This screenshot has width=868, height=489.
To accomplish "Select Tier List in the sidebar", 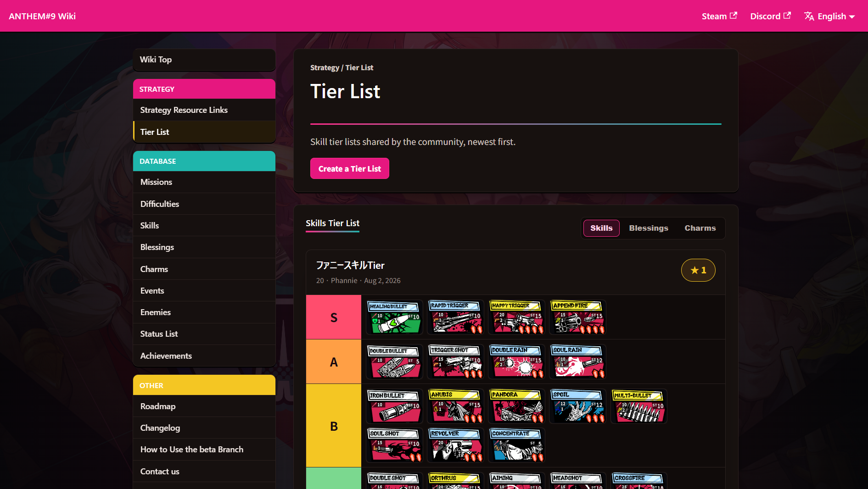I will click(x=204, y=132).
